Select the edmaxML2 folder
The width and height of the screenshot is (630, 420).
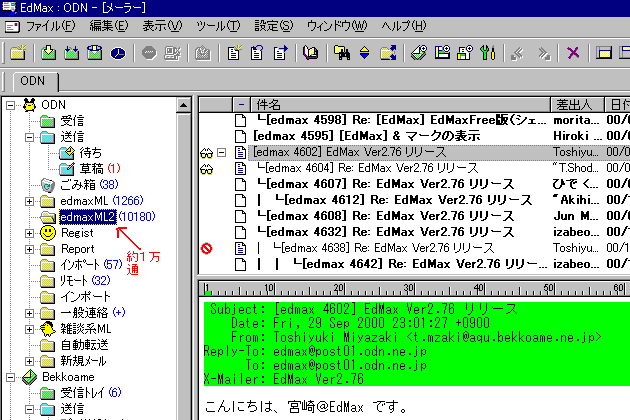88,217
